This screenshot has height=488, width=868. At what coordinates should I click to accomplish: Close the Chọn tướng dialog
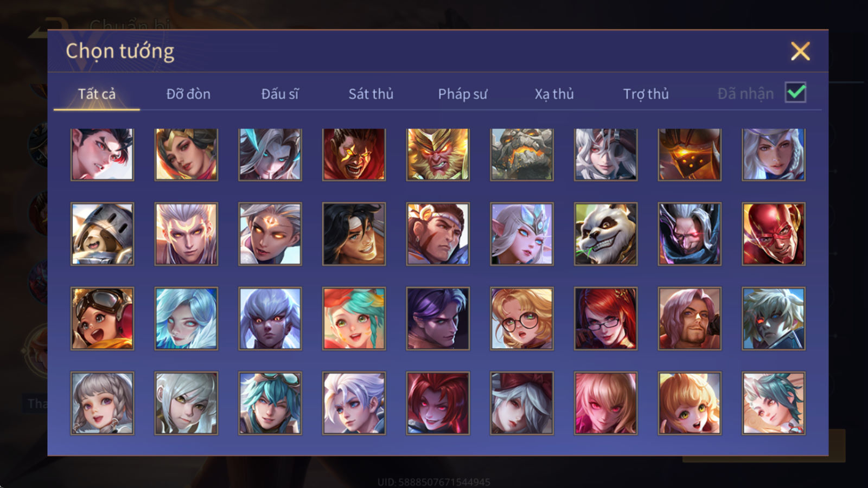800,51
